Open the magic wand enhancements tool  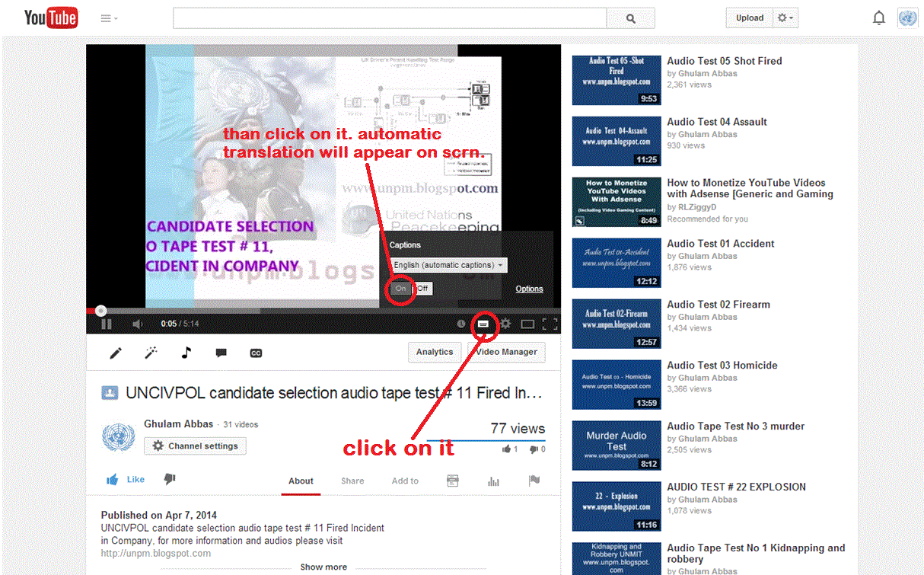pyautogui.click(x=151, y=353)
